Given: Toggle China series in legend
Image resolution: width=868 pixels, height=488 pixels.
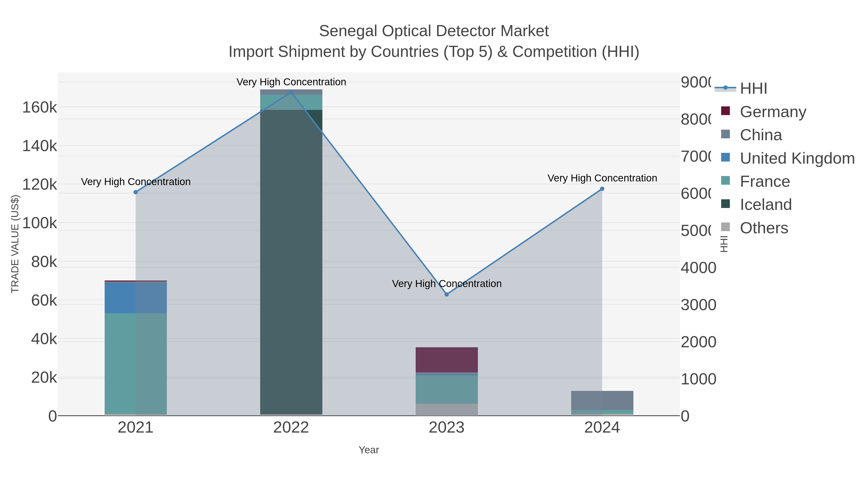Looking at the screenshot, I should pos(751,135).
